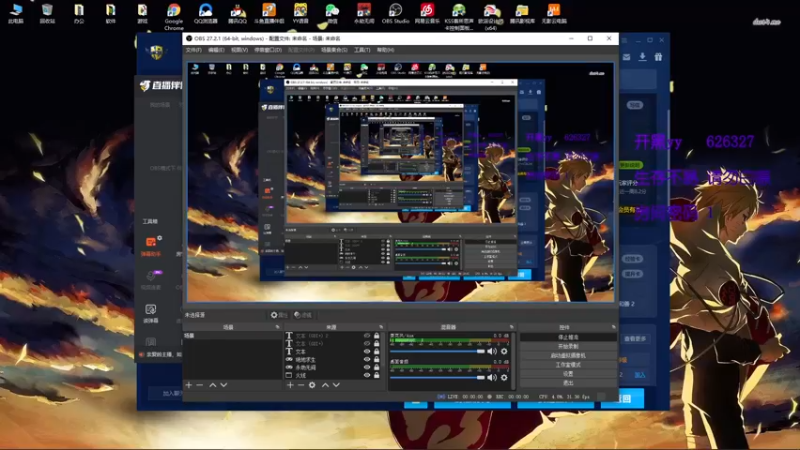The image size is (800, 450).
Task: Click the 工作室模式 studio mode button
Action: click(568, 365)
